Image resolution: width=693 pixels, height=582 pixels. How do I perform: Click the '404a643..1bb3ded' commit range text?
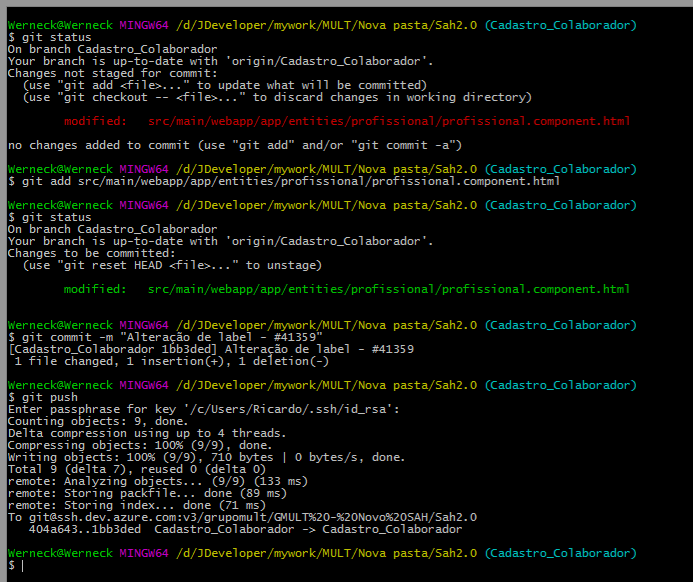pyautogui.click(x=85, y=529)
